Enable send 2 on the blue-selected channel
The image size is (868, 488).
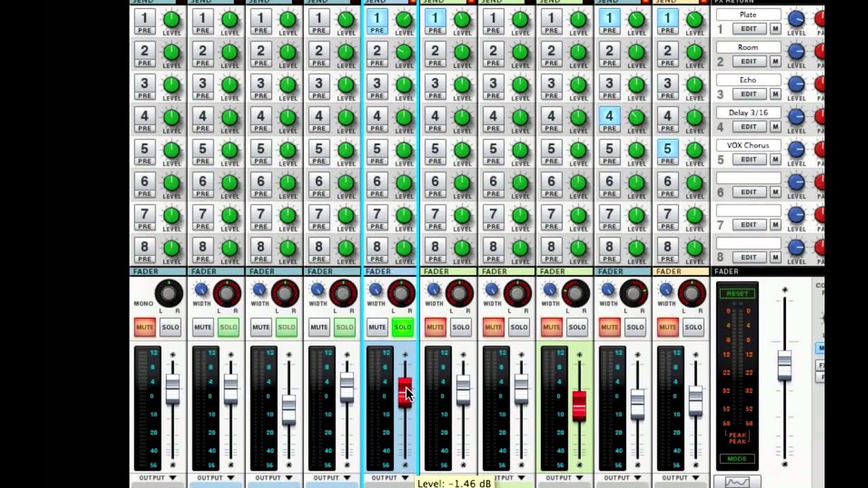click(377, 54)
